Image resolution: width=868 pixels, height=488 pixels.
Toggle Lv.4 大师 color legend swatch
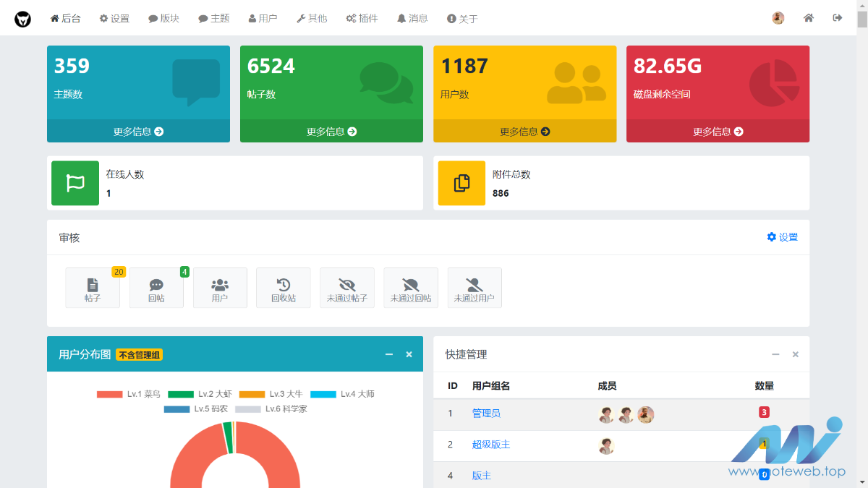[x=323, y=394]
